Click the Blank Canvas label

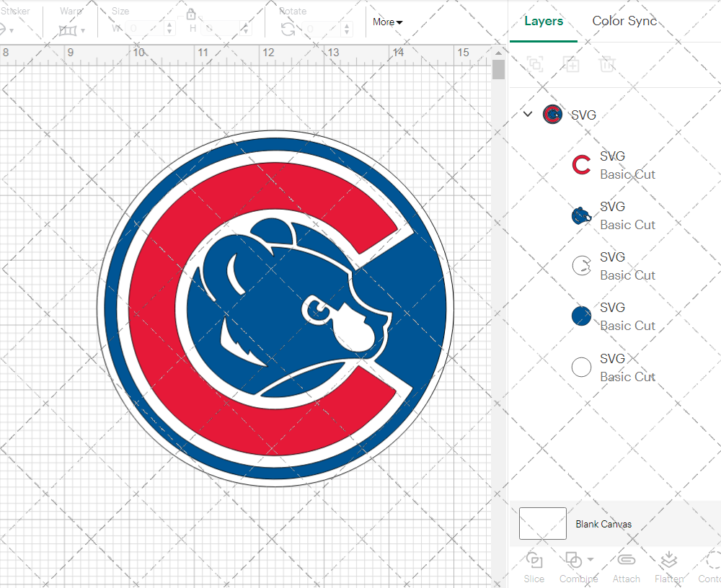[x=603, y=524]
